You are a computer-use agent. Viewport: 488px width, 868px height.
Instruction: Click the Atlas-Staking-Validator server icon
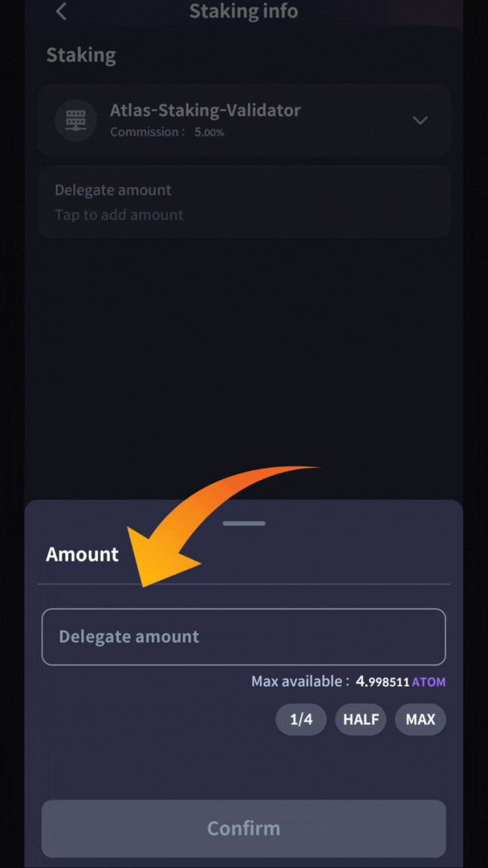76,120
